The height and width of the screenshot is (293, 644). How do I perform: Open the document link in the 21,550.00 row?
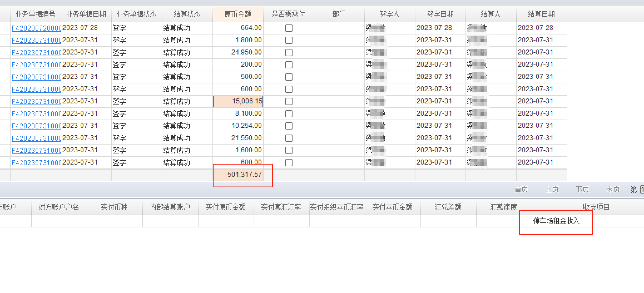coord(36,138)
